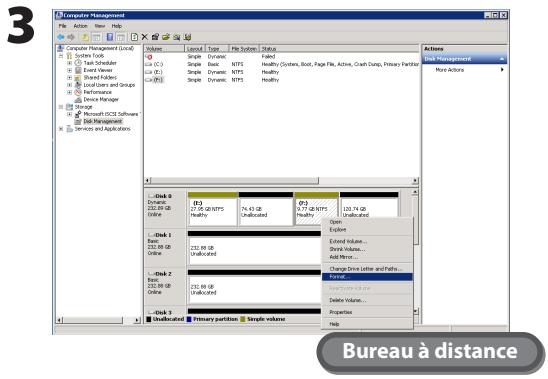The image size is (548, 379).
Task: Collapse the System Tools node
Action: [61, 56]
